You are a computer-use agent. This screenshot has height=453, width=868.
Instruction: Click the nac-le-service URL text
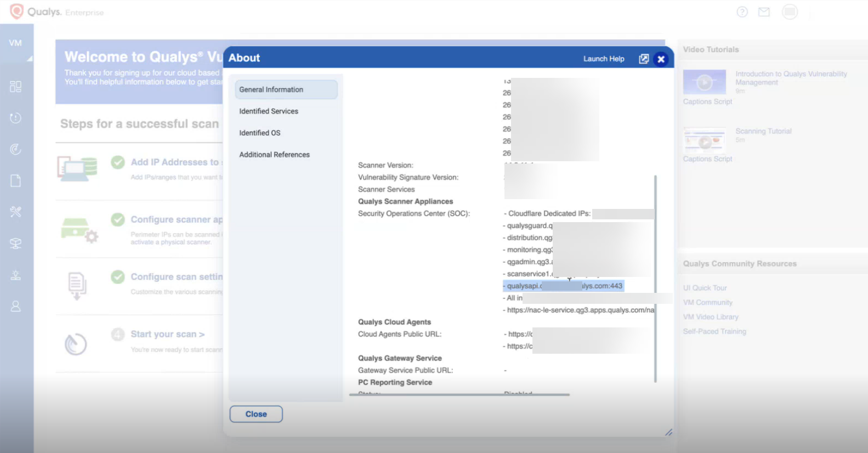pyautogui.click(x=580, y=310)
